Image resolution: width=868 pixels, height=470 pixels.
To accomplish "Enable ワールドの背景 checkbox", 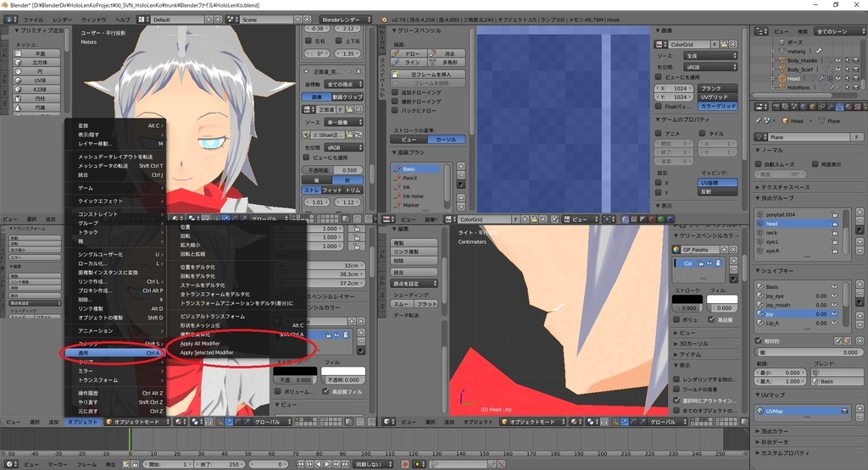I will coord(676,390).
